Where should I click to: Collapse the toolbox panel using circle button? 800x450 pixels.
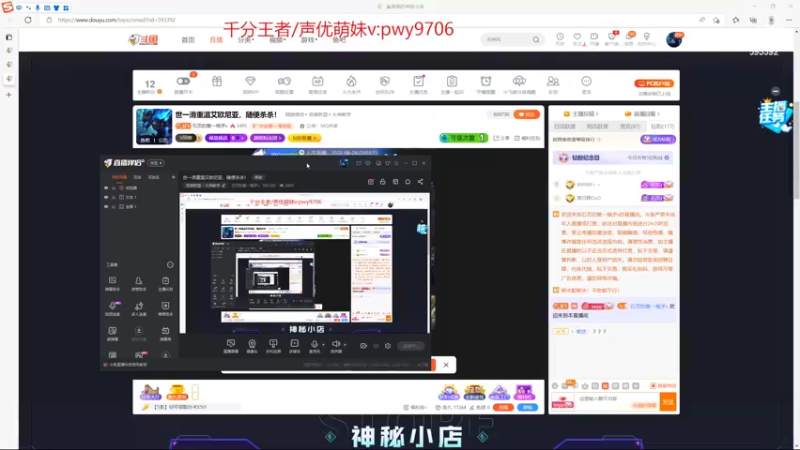tap(170, 265)
